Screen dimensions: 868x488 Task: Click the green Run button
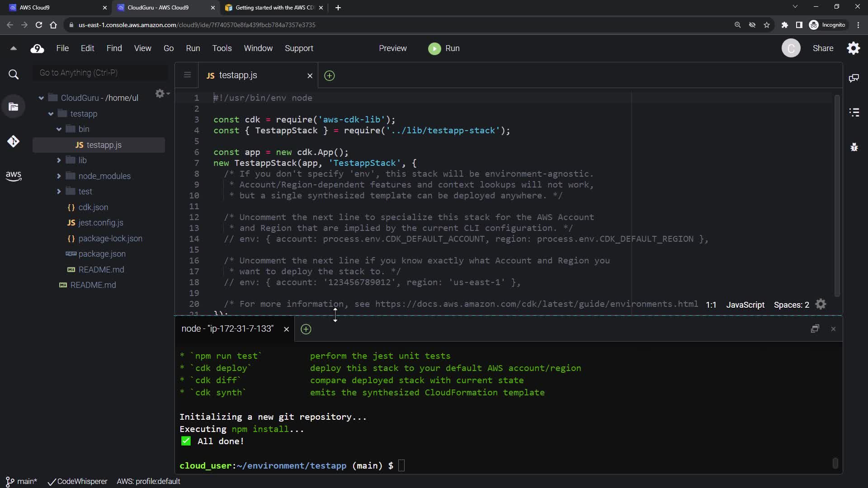(x=444, y=48)
